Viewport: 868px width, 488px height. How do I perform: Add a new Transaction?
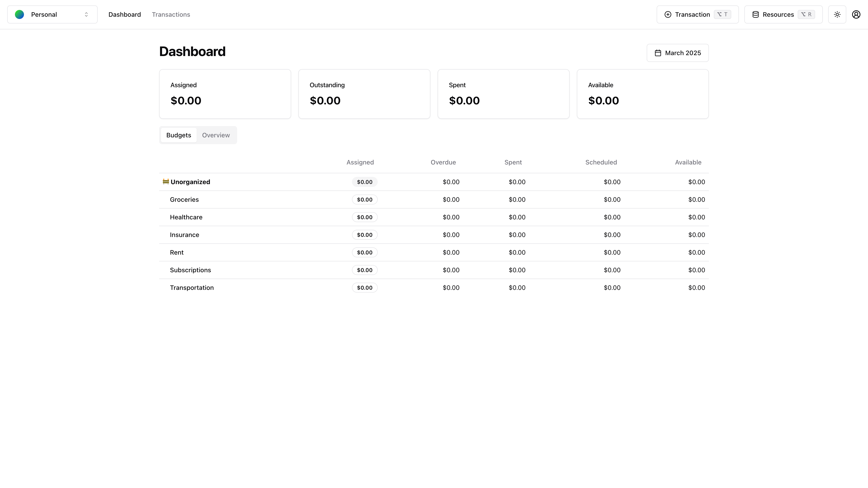tap(698, 14)
